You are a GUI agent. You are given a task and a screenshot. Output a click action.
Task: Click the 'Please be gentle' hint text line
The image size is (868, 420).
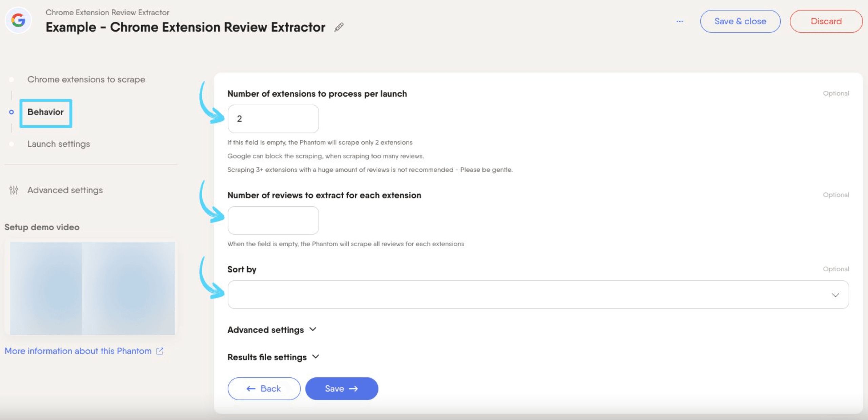pyautogui.click(x=370, y=170)
